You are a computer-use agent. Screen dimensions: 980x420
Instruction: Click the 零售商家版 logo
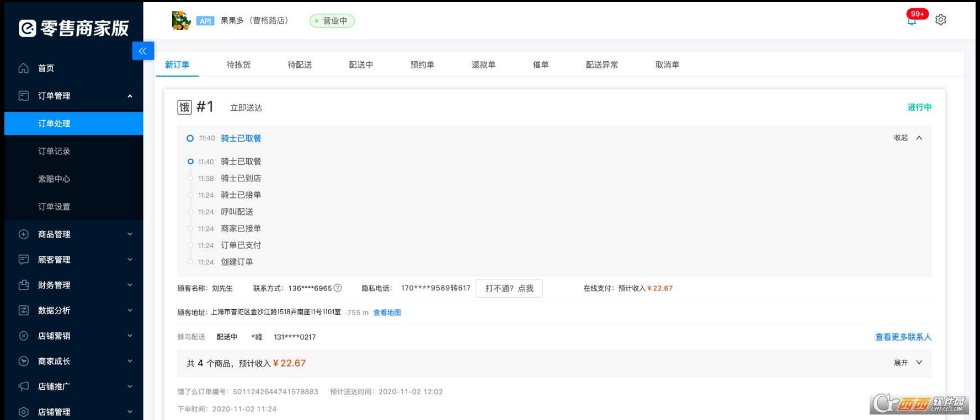(x=74, y=28)
